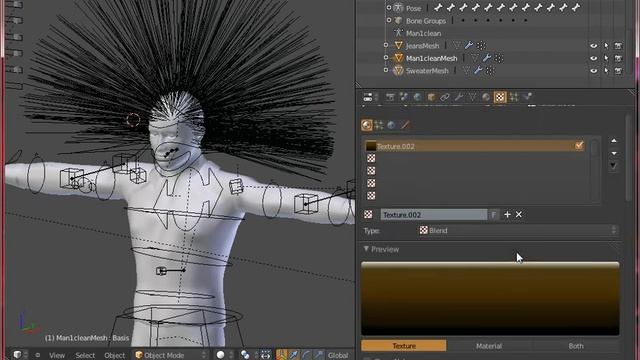The width and height of the screenshot is (640, 360).
Task: Show particle textures context icon
Action: (x=379, y=125)
